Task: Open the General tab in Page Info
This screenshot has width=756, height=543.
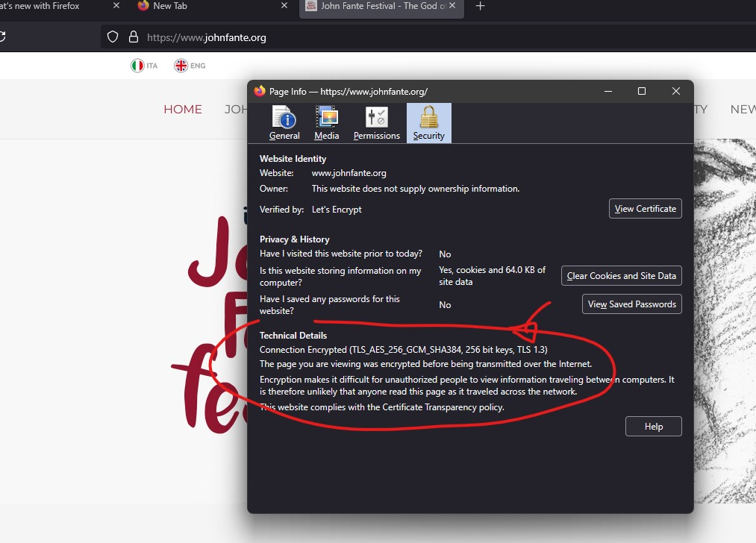Action: [284, 123]
